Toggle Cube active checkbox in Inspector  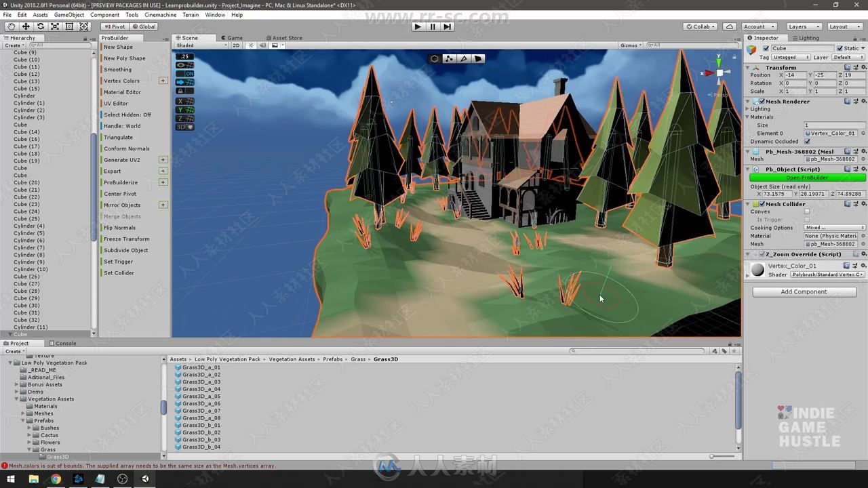point(766,48)
